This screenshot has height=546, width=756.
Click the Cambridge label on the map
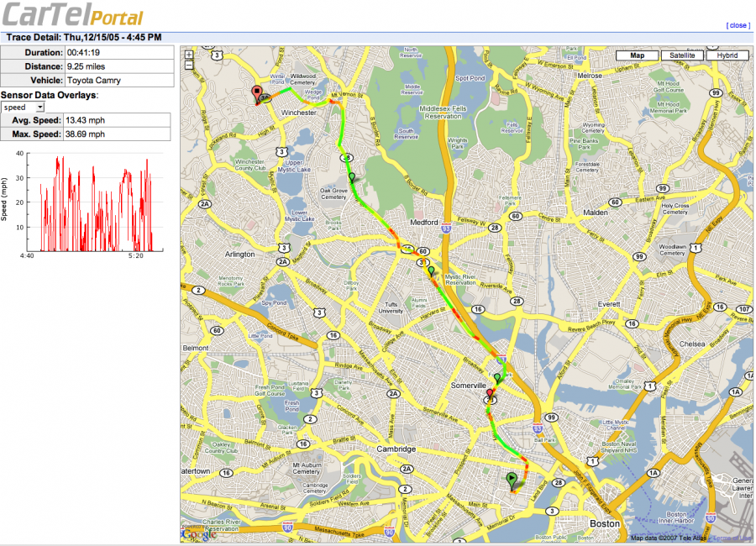point(396,449)
